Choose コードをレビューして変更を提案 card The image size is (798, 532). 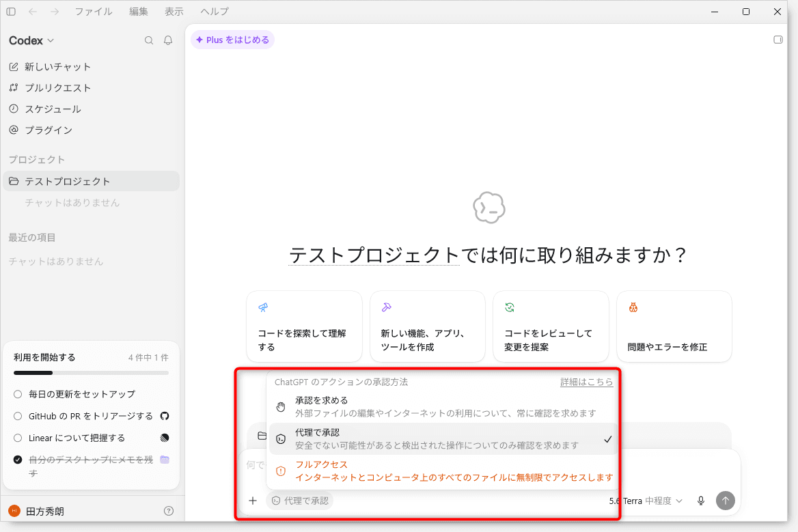click(x=551, y=326)
